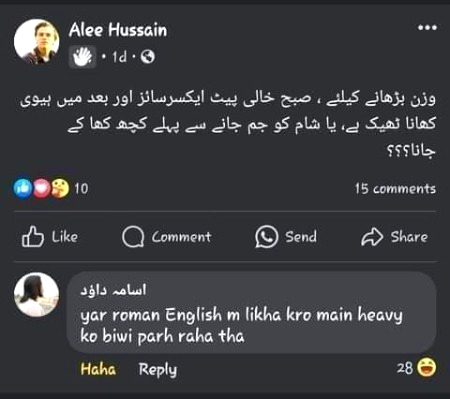Open the three-dot post options menu
The height and width of the screenshot is (399, 450).
[x=427, y=27]
